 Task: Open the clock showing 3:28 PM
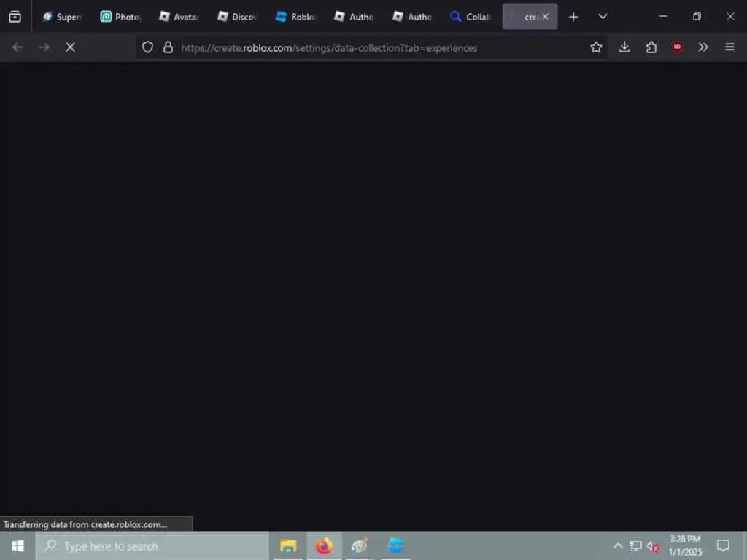click(686, 545)
